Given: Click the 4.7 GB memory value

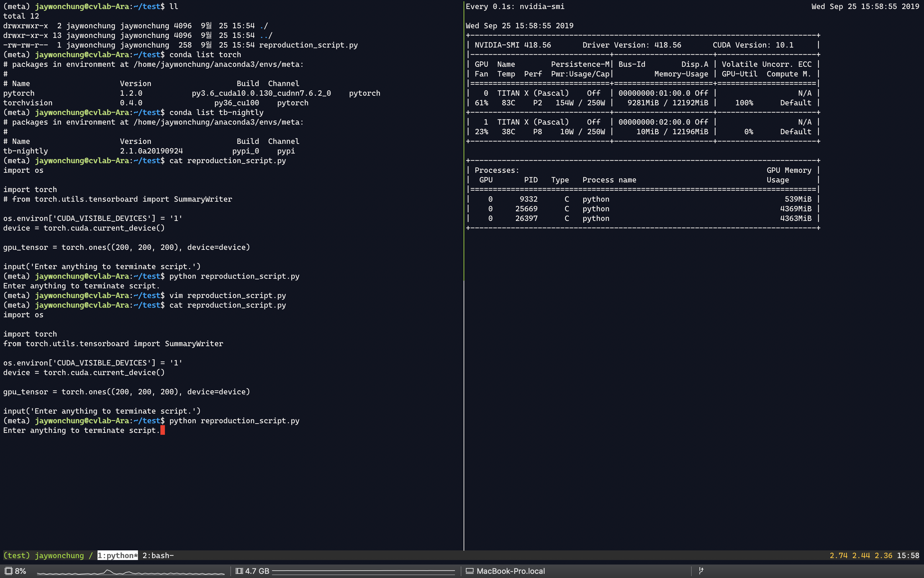Looking at the screenshot, I should tap(257, 571).
